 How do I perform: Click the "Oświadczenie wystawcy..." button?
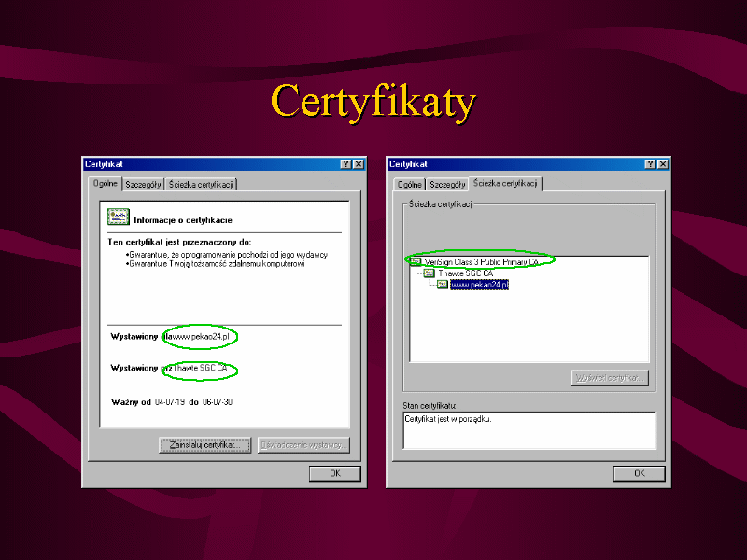303,445
